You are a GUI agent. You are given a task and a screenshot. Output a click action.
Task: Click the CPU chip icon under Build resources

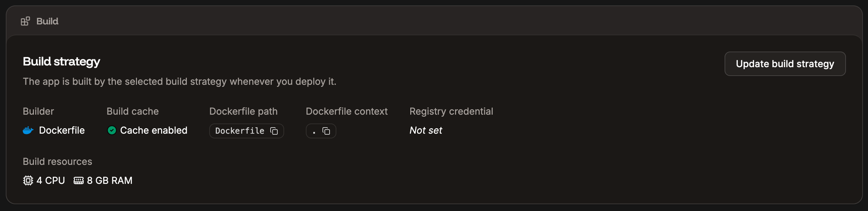[28, 180]
